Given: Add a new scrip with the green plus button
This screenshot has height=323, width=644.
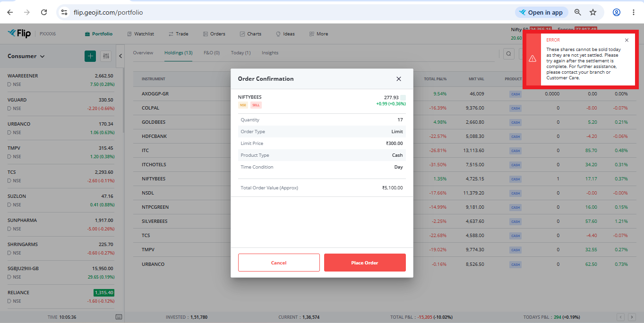Looking at the screenshot, I should pos(90,56).
